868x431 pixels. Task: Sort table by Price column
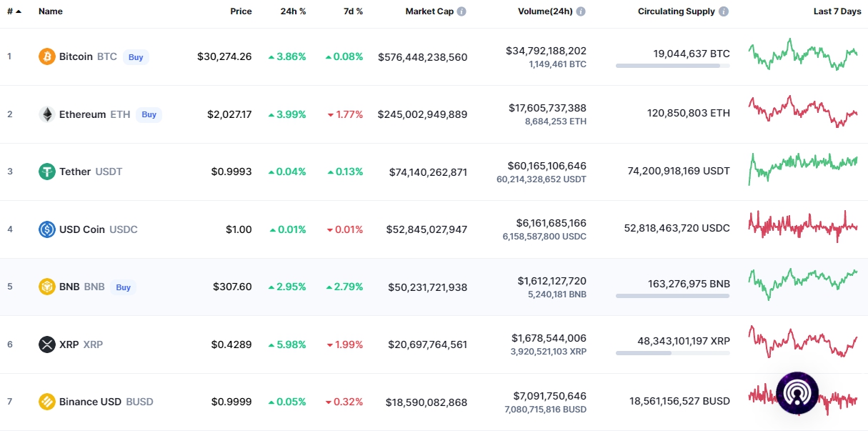pos(241,11)
